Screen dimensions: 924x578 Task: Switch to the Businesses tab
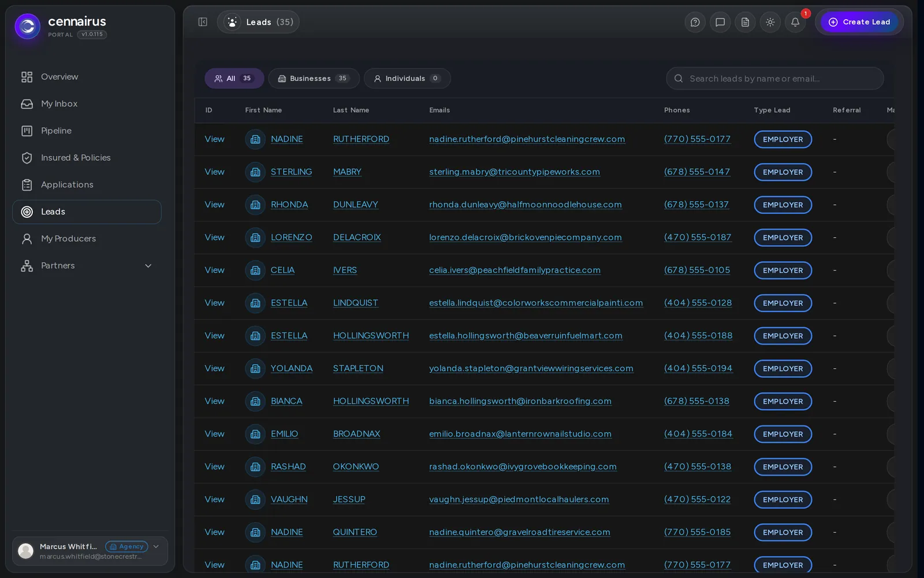coord(314,79)
